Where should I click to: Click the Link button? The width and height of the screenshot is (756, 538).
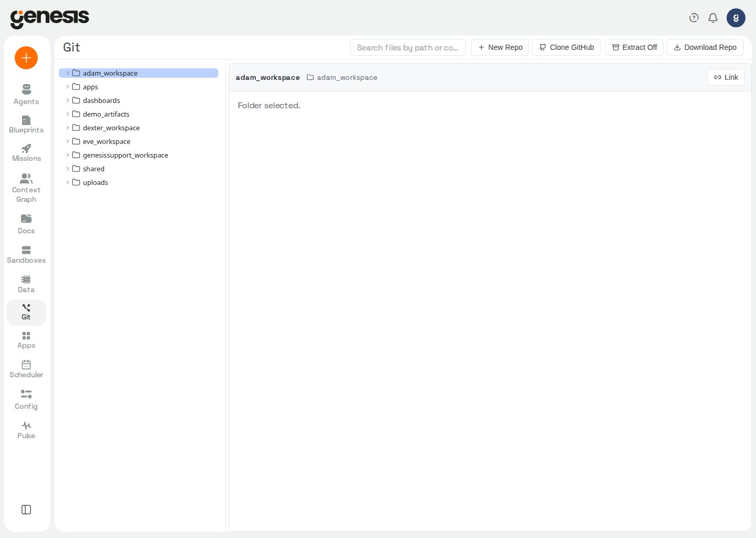click(x=726, y=77)
